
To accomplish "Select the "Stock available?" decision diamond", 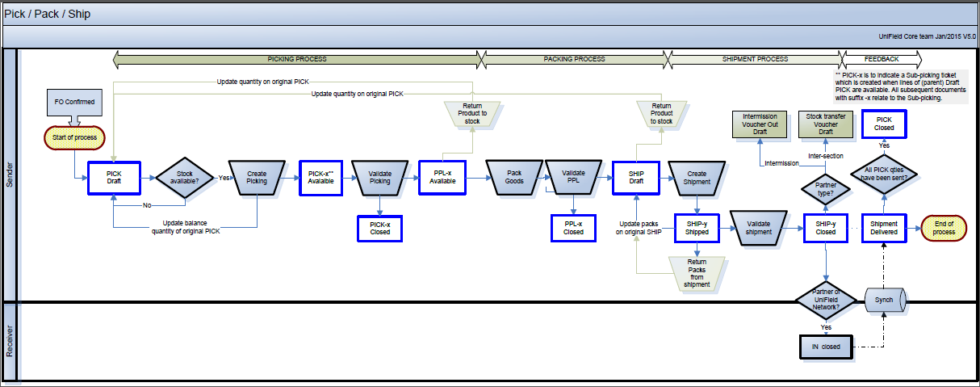I will [184, 177].
